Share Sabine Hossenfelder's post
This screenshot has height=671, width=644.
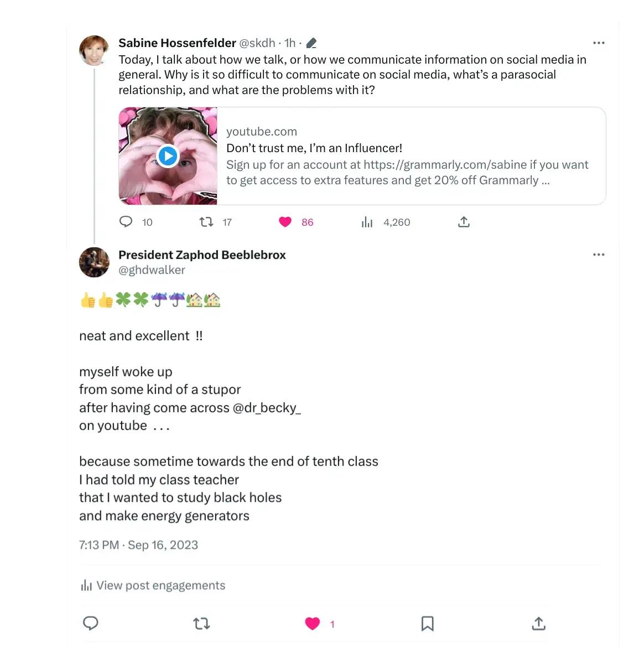464,222
